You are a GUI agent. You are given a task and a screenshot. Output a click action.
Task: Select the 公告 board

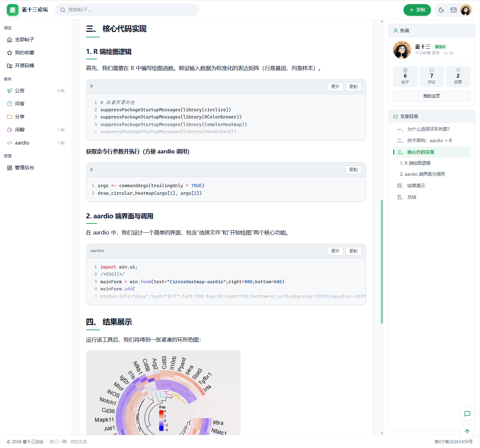[x=36, y=91]
